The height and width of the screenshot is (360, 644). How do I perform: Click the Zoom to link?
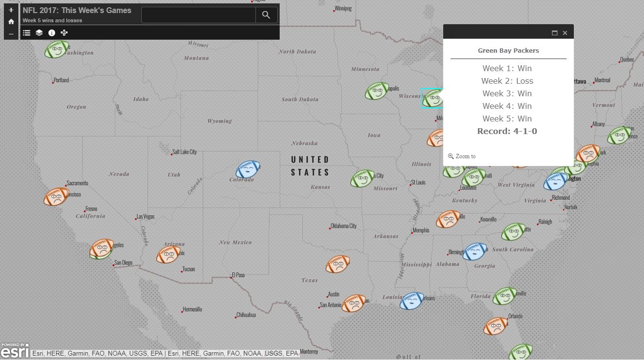point(462,156)
